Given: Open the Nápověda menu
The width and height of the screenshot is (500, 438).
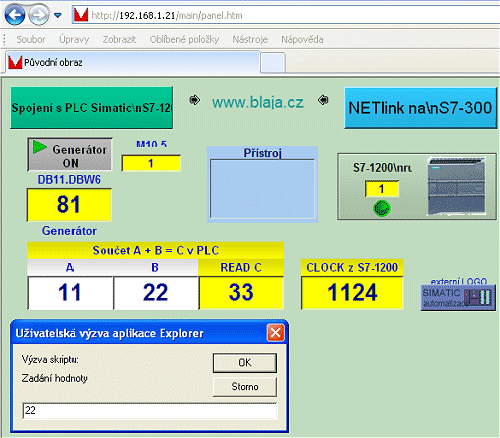Looking at the screenshot, I should [x=302, y=40].
